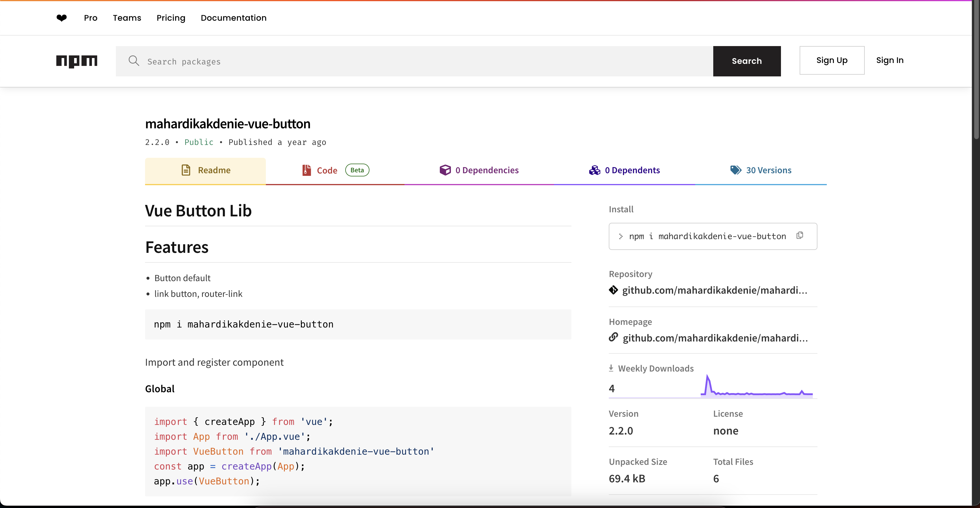980x508 pixels.
Task: Open the 0 Dependents tab
Action: tap(624, 170)
